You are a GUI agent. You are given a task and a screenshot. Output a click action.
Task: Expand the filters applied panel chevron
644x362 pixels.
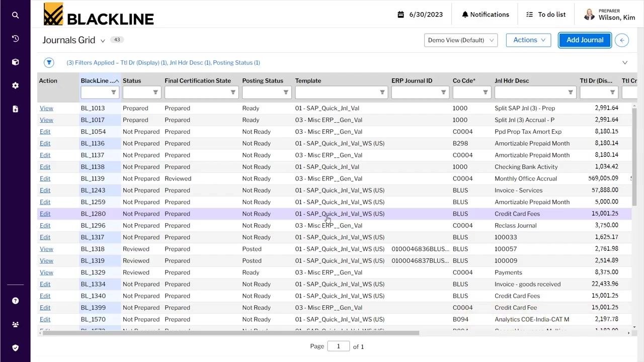[625, 63]
